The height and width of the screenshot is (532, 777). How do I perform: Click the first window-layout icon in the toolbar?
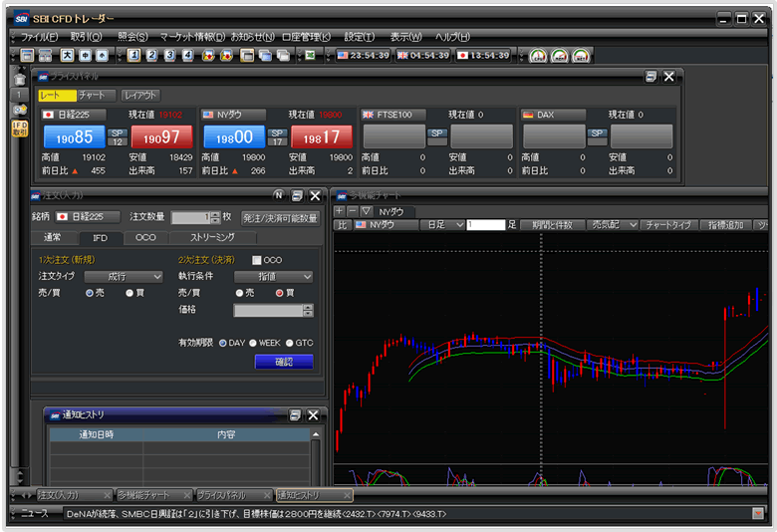tap(27, 55)
